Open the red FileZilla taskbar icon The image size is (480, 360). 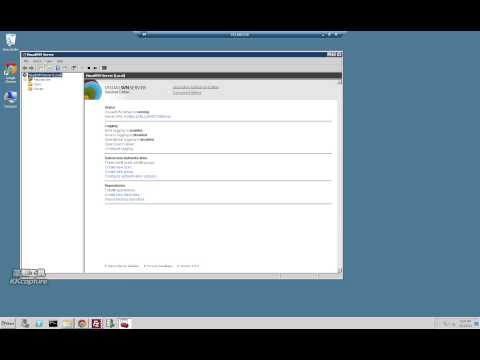pos(96,323)
